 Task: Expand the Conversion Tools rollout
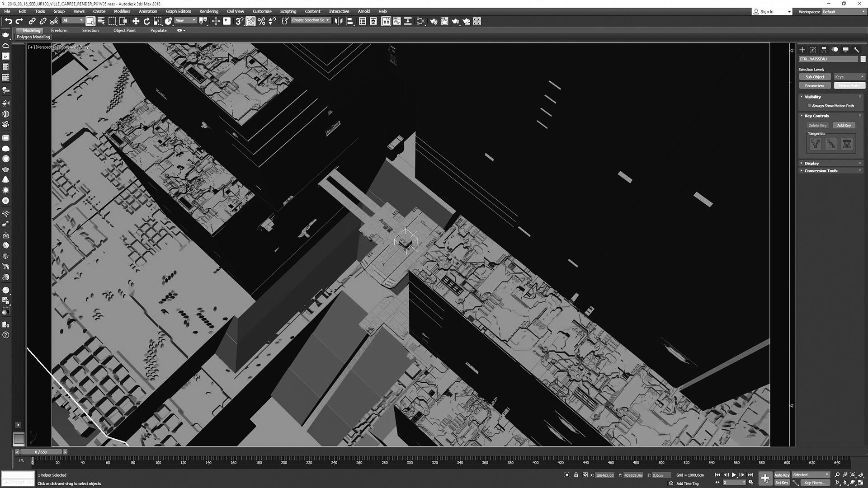pos(831,171)
